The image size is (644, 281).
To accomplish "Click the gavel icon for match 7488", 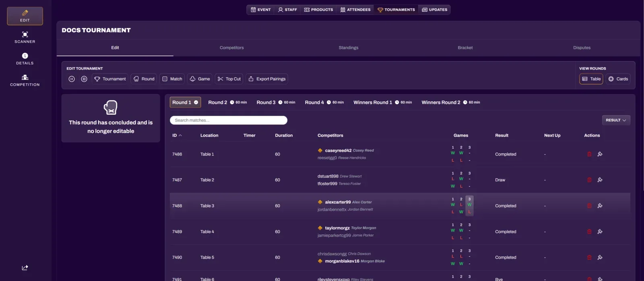I will [600, 206].
